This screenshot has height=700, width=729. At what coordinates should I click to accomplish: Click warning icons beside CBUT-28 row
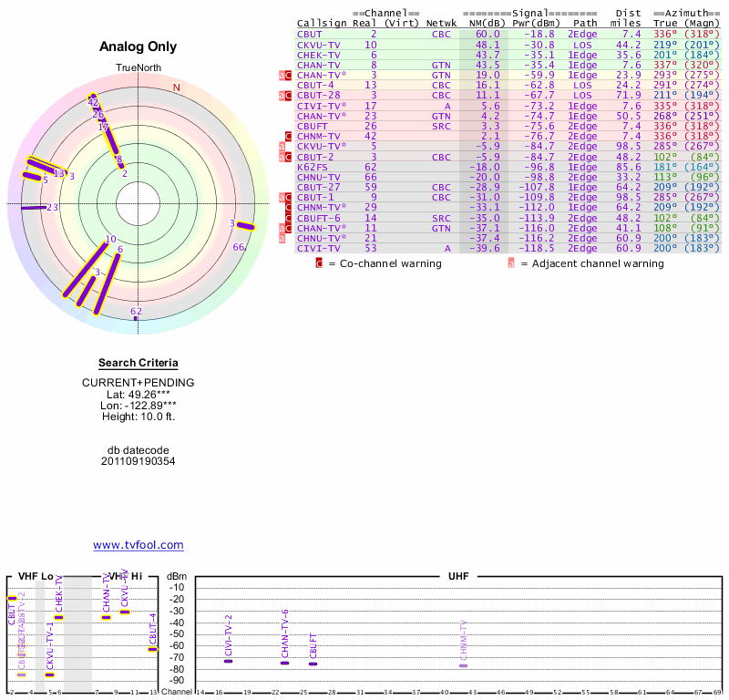[285, 95]
